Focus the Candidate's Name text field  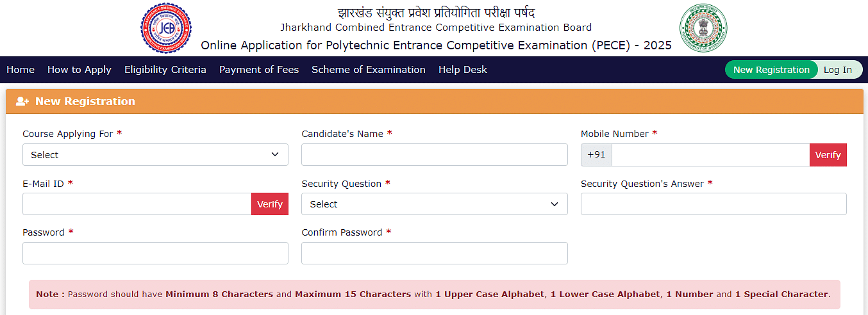tap(434, 155)
